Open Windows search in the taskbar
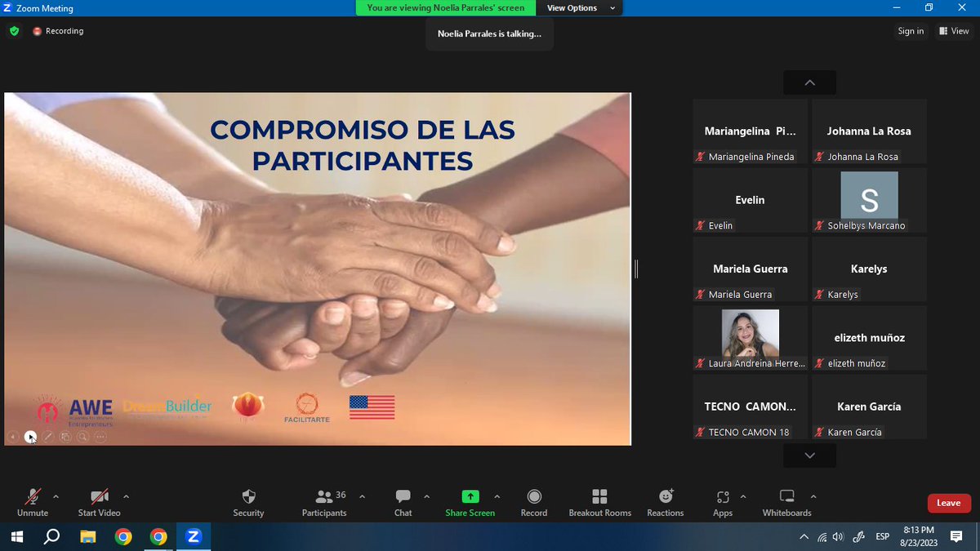Screen dimensions: 980x551 pyautogui.click(x=51, y=537)
